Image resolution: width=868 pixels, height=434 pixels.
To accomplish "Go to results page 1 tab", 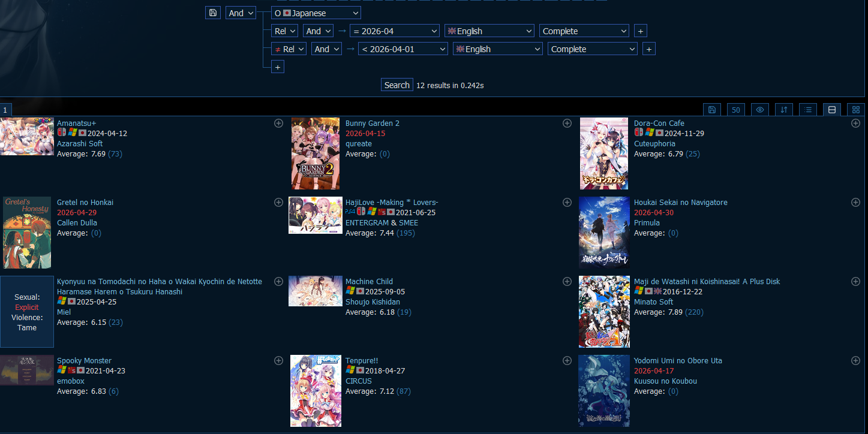I will tap(5, 110).
